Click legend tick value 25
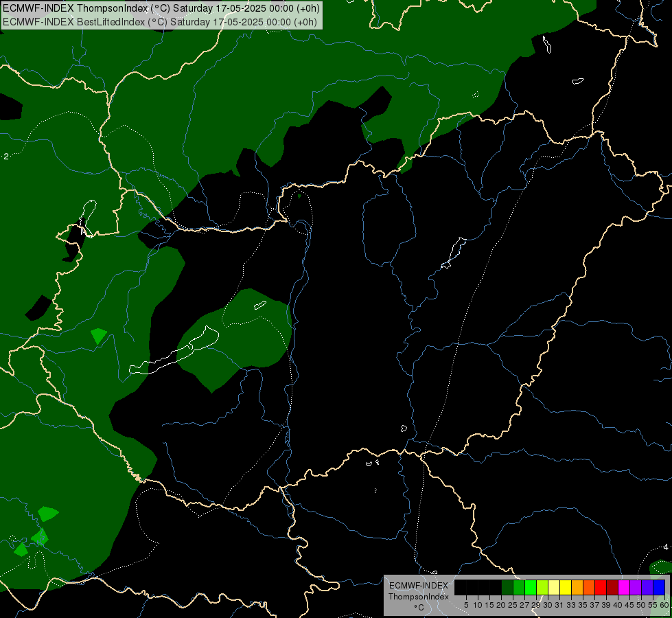This screenshot has width=672, height=618. click(x=513, y=605)
